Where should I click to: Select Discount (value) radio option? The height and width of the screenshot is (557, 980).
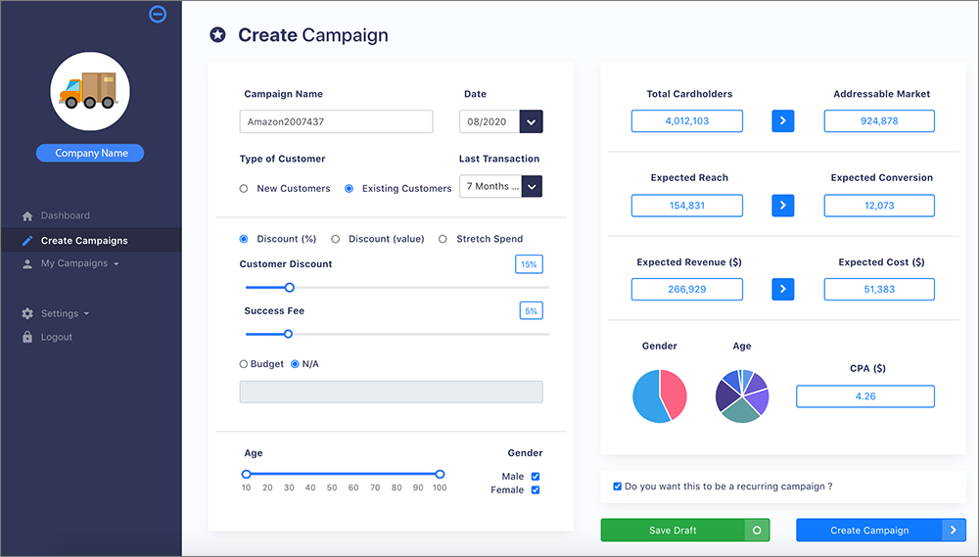pos(336,239)
